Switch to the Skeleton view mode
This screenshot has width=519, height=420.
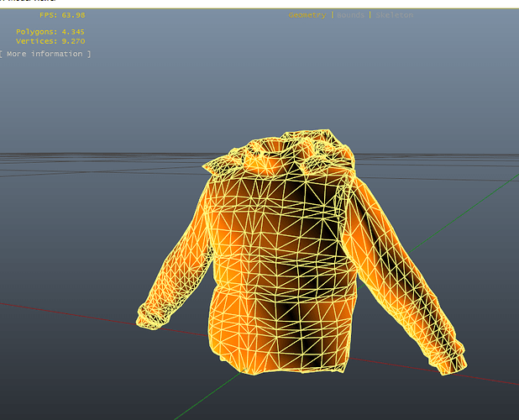(x=394, y=15)
